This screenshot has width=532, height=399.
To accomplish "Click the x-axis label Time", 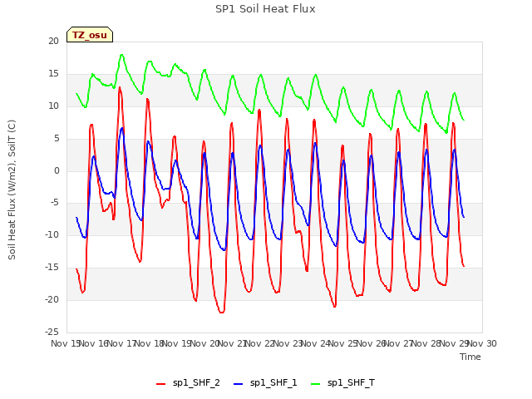I will click(470, 357).
